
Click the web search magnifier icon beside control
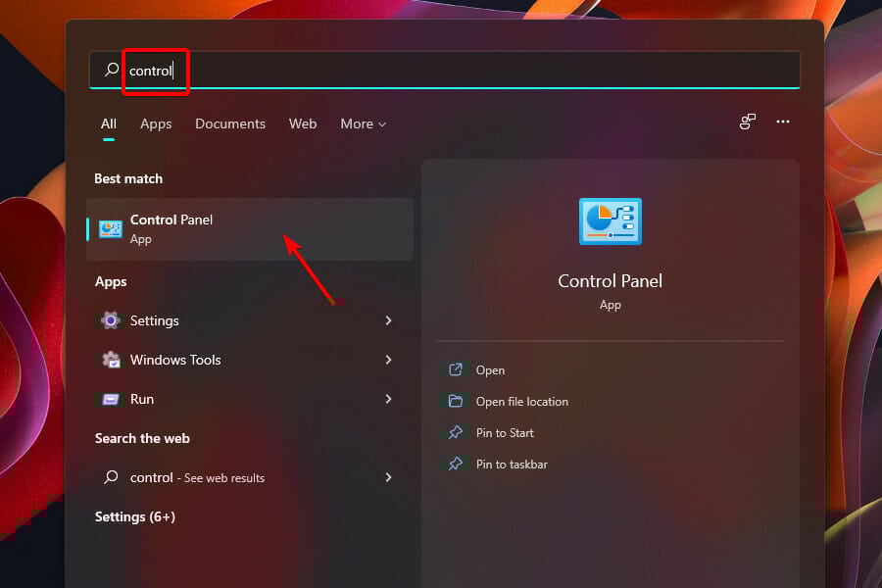click(x=111, y=477)
